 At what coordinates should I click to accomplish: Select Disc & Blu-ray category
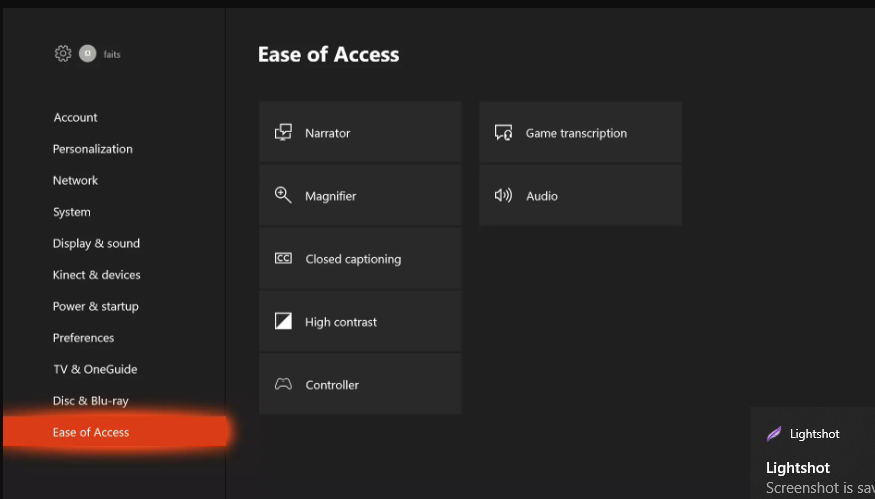tap(90, 401)
